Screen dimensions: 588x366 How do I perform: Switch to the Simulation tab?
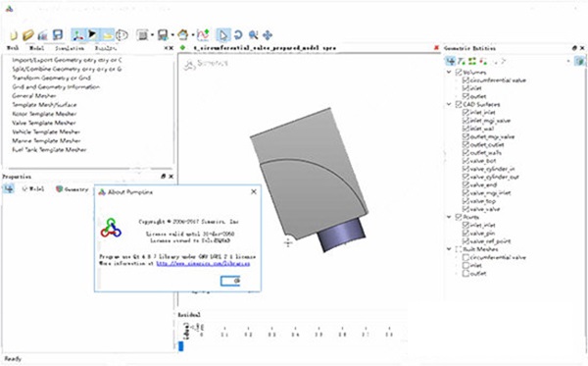(x=70, y=48)
